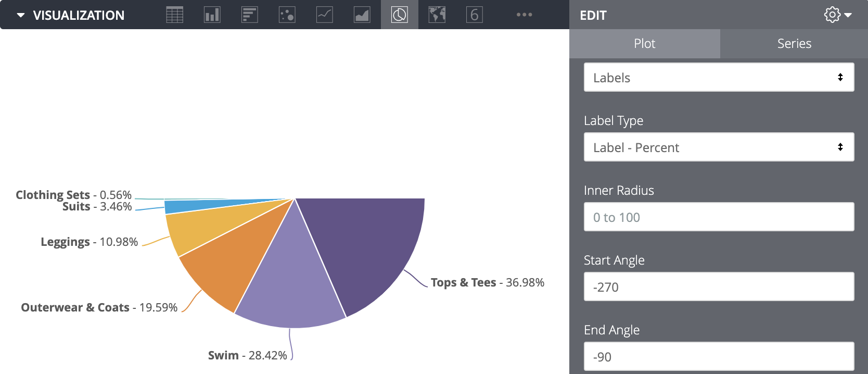Open the Label Type dropdown
The width and height of the screenshot is (868, 374).
(719, 147)
